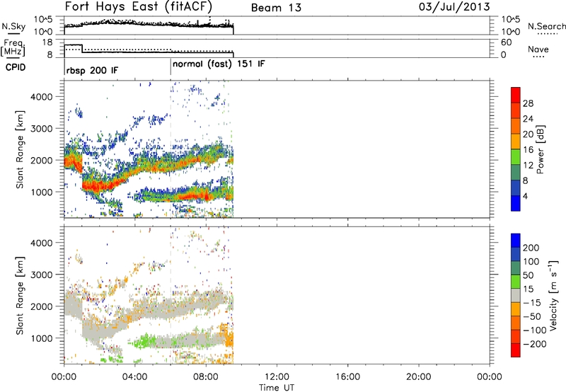Click the 'Time UT' axis title
The width and height of the screenshot is (566, 392).
277,388
